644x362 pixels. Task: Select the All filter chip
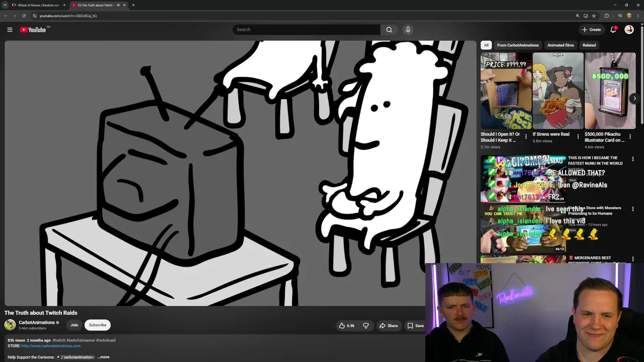click(486, 45)
